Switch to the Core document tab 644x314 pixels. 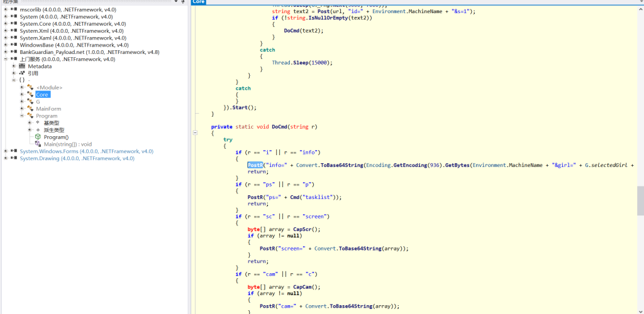[x=198, y=2]
